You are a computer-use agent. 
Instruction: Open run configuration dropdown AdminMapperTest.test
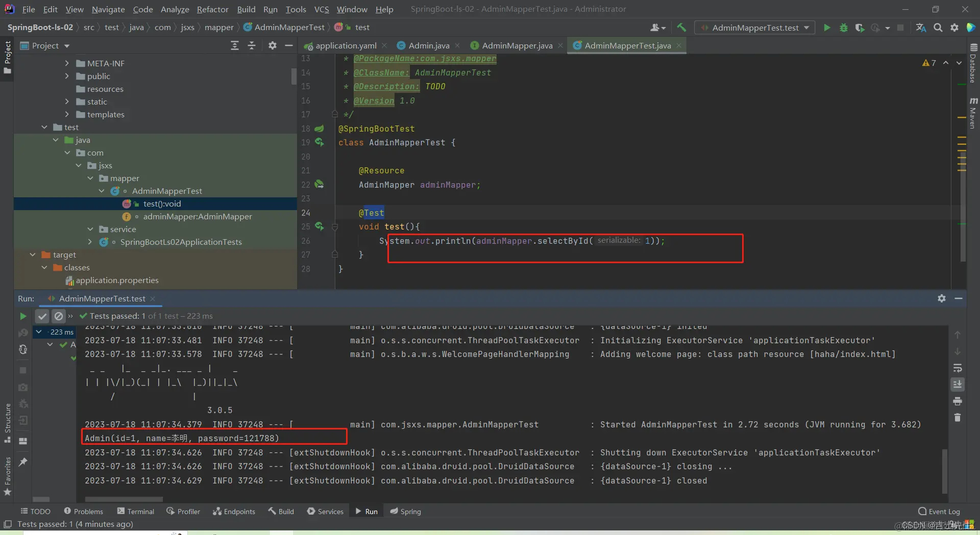tap(755, 28)
